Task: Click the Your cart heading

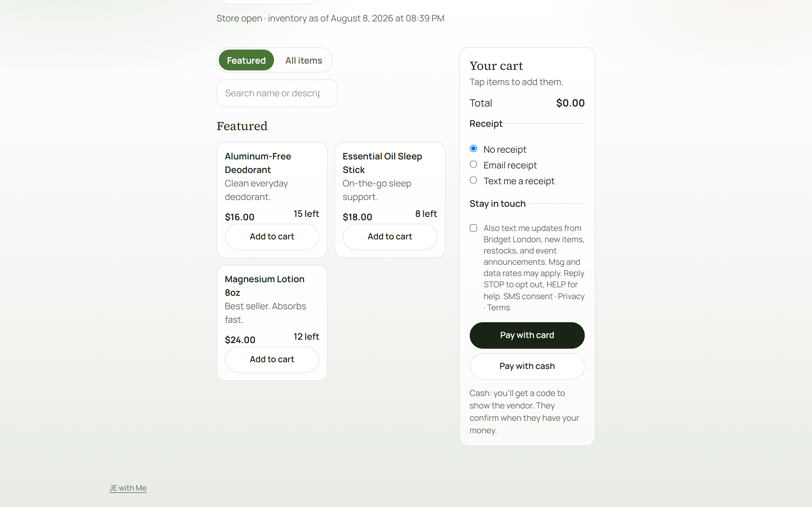Action: [x=496, y=66]
